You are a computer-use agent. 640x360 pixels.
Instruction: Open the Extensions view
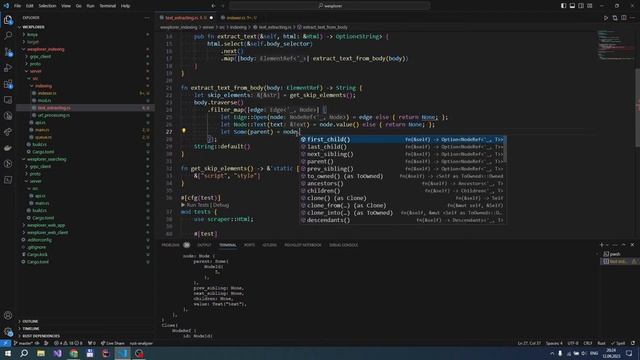tap(8, 84)
